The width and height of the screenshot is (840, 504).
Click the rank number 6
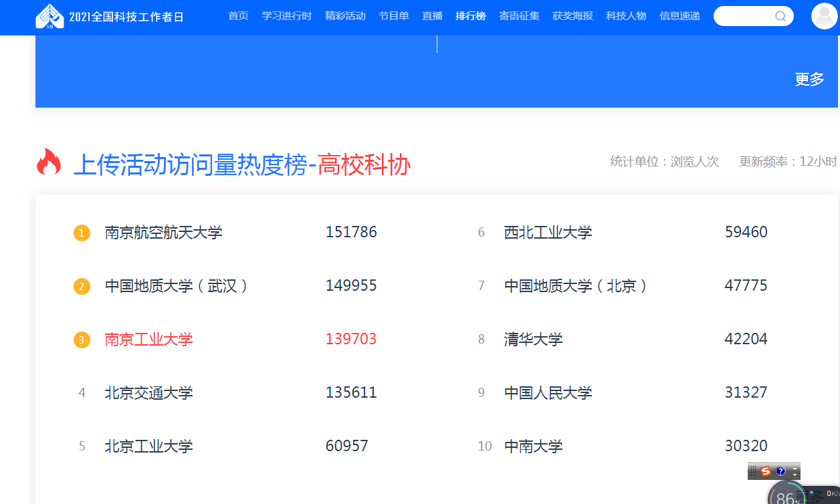(x=481, y=233)
